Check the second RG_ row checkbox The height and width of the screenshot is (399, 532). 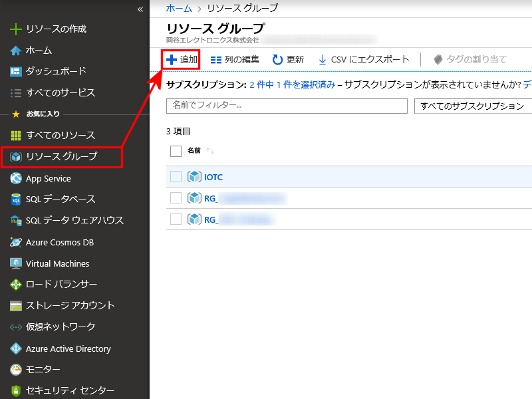click(176, 219)
